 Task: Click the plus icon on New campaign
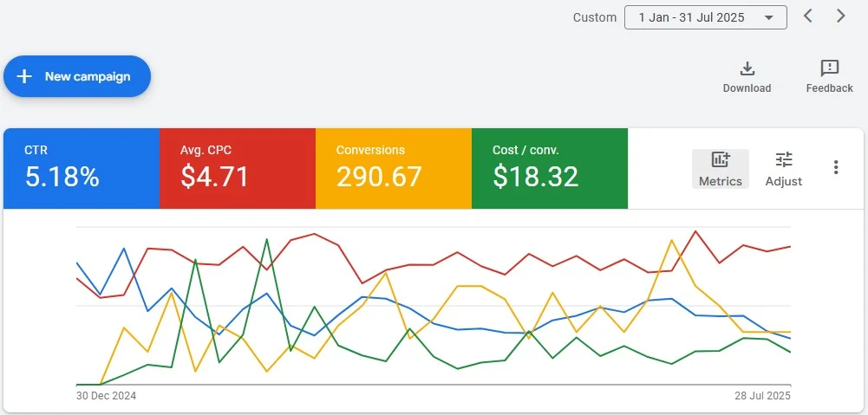point(25,76)
